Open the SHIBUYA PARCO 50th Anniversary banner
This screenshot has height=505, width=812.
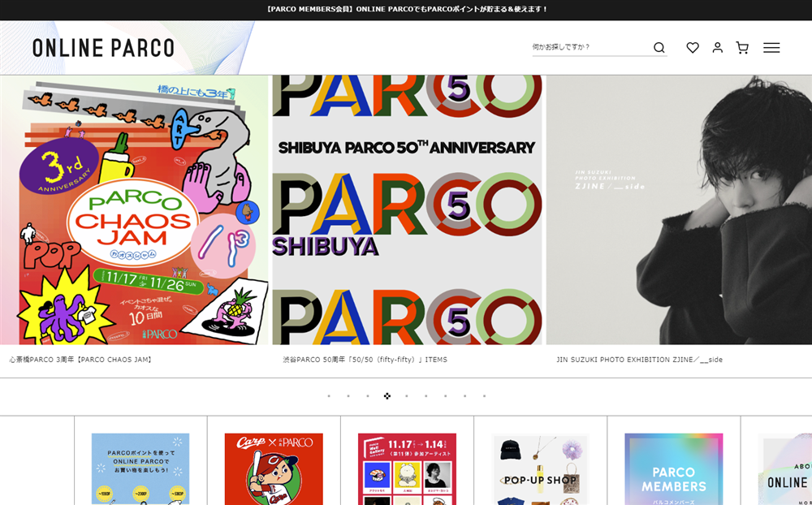(407, 209)
